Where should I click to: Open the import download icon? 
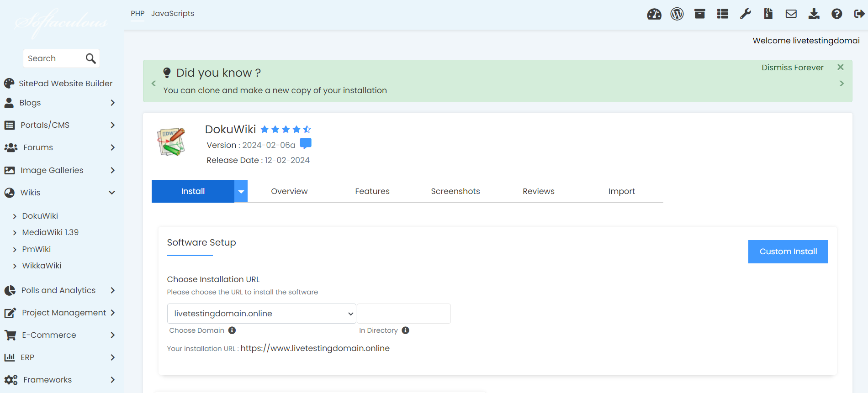pyautogui.click(x=814, y=14)
